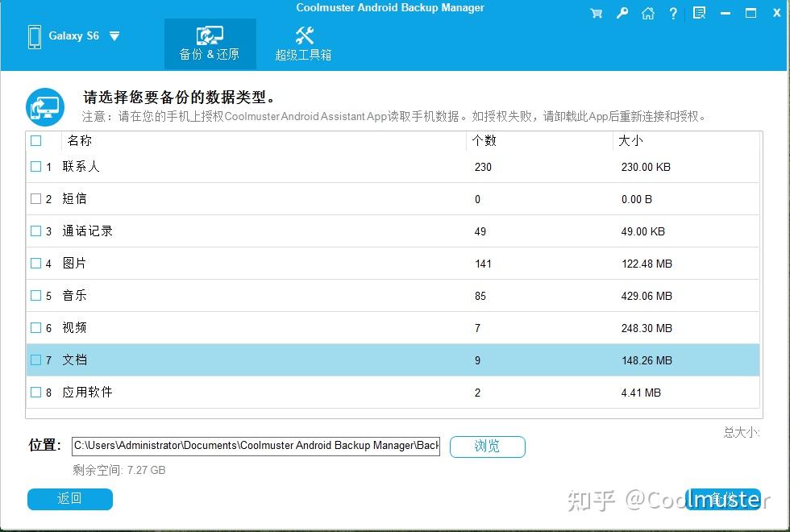Switch to 备份 & 还原 tab
This screenshot has width=790, height=532.
pos(210,44)
